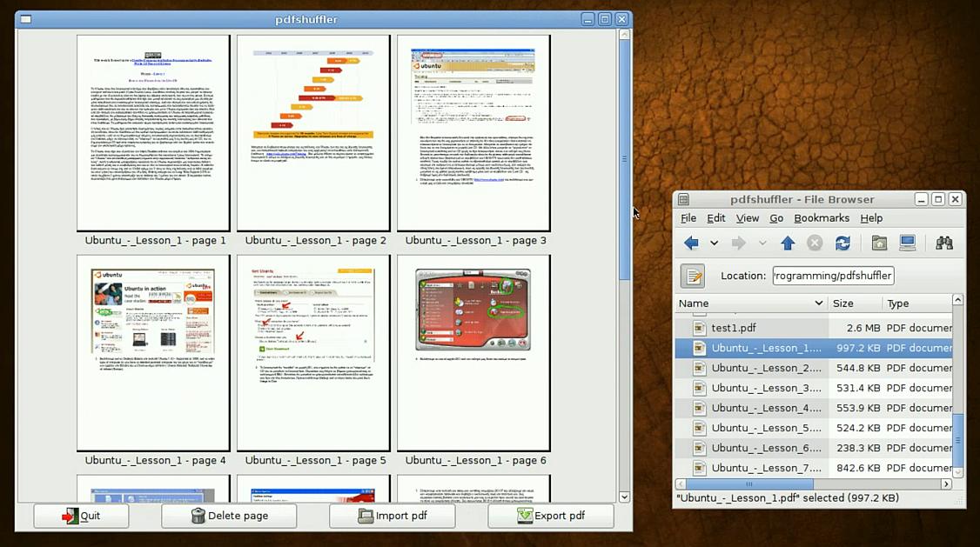Open File Browser window menu icon

[x=684, y=199]
